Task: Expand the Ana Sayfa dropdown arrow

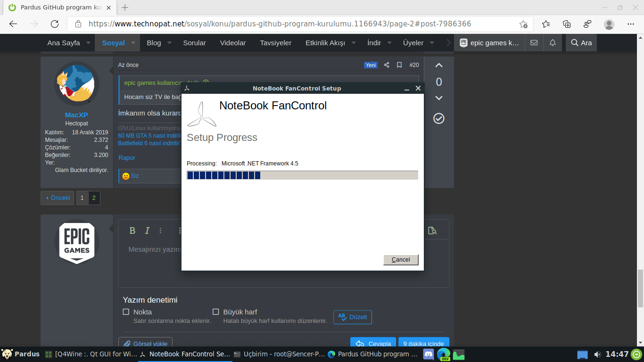Action: tap(88, 43)
